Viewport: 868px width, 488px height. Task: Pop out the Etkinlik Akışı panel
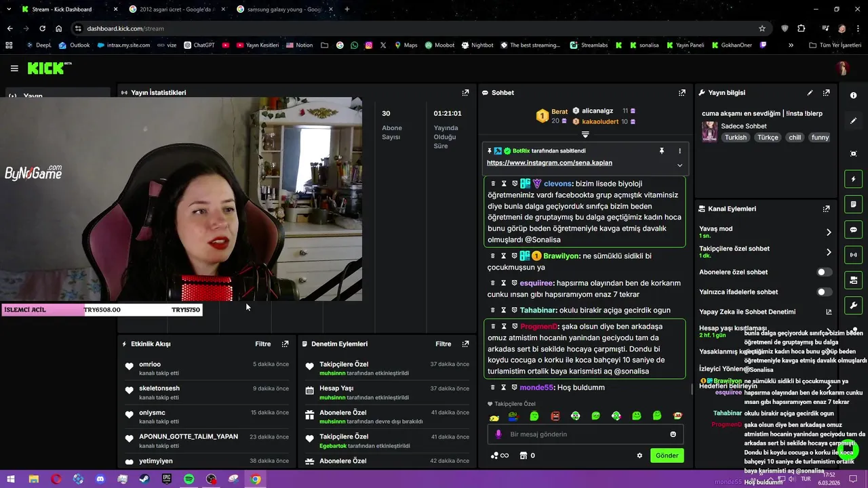click(285, 344)
